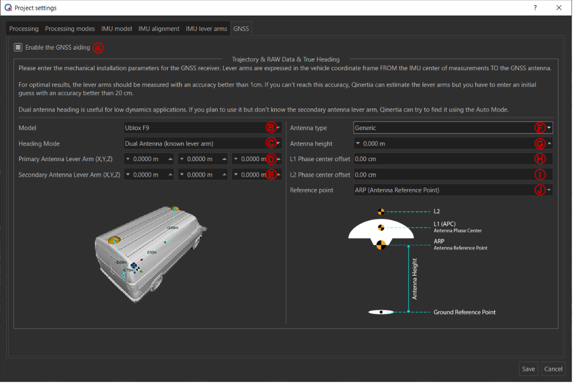The height and width of the screenshot is (392, 582).
Task: Increase Secondary Antenna Lever Arm Y value
Action: click(x=224, y=175)
